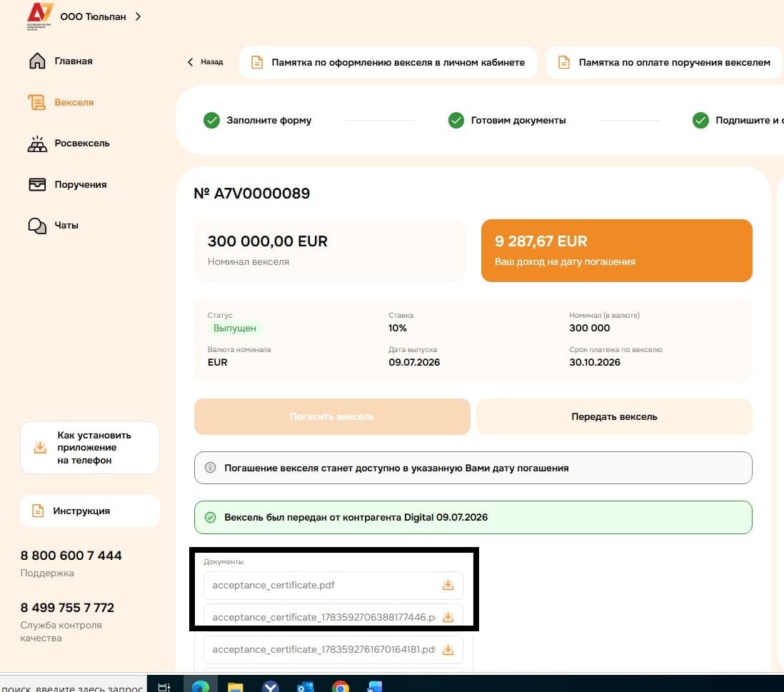Click the 300 000,00 EUR nominal card
This screenshot has width=784, height=692.
click(329, 250)
